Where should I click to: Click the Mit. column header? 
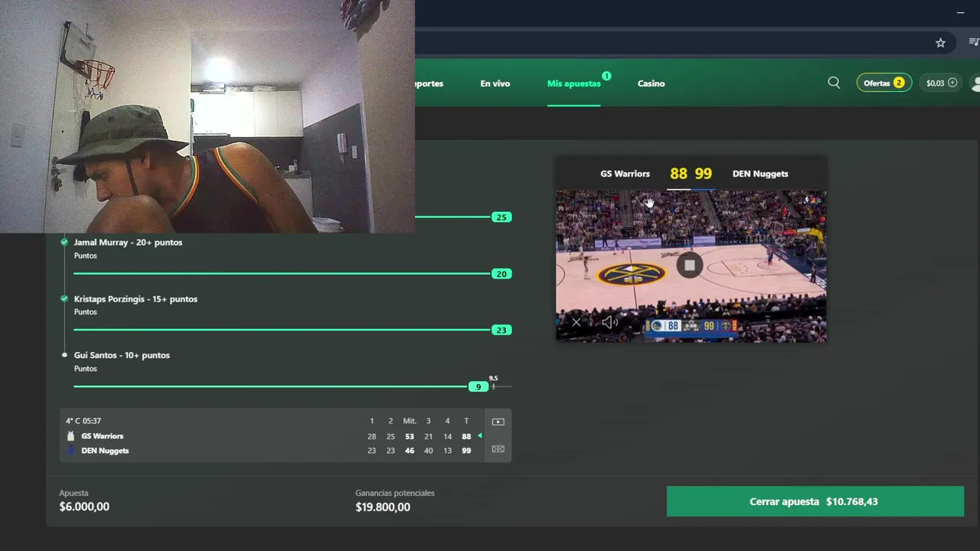(410, 421)
